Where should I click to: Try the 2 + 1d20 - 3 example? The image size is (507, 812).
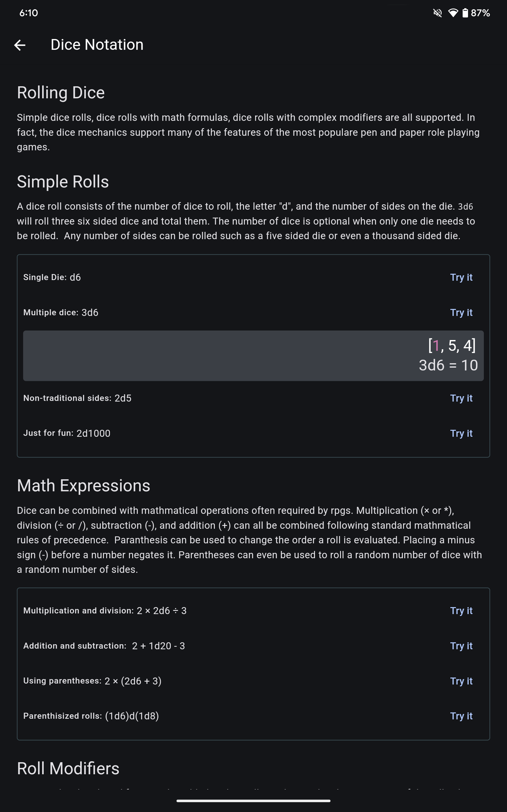pyautogui.click(x=461, y=646)
